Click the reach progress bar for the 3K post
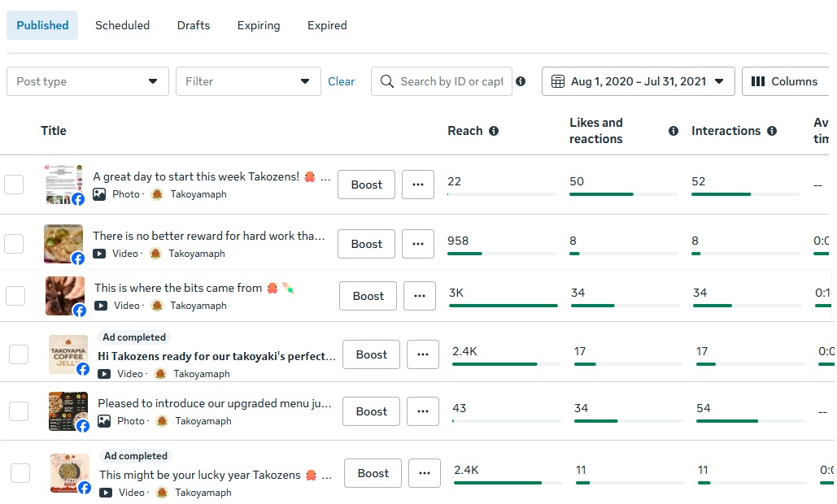837x504 pixels. tap(504, 306)
